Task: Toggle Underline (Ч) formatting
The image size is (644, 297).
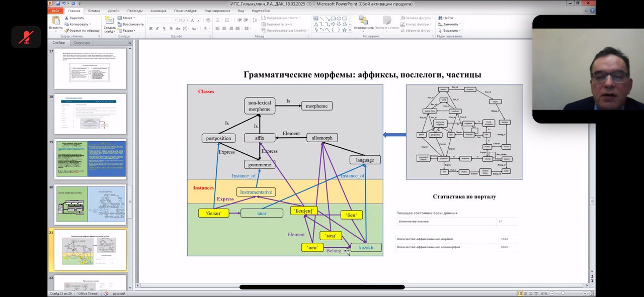Action: click(x=164, y=28)
